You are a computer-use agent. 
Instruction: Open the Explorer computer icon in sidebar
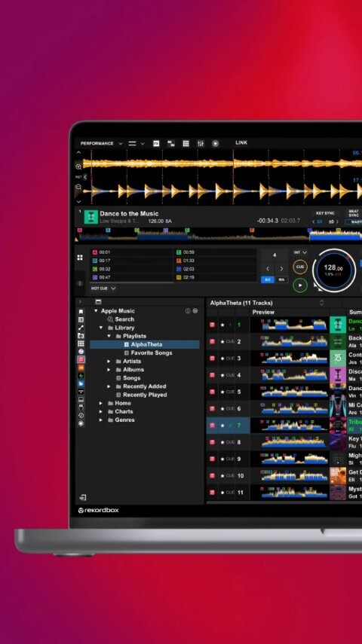tap(81, 399)
